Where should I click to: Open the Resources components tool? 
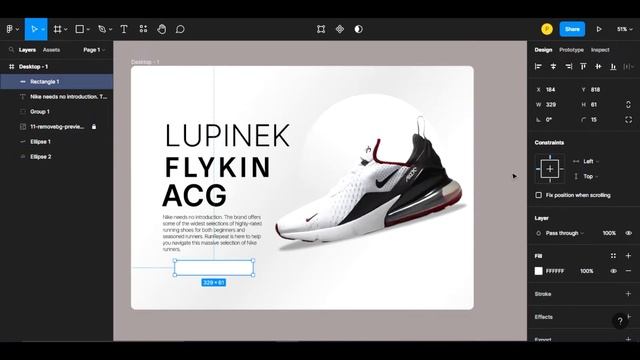tap(143, 29)
